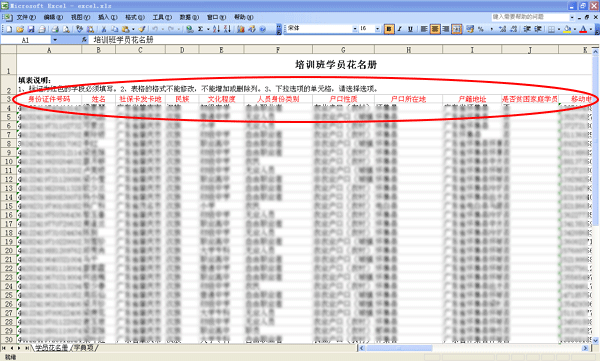The image size is (600, 361).
Task: Open the Name Box A1 dropdown arrow
Action: click(x=55, y=40)
